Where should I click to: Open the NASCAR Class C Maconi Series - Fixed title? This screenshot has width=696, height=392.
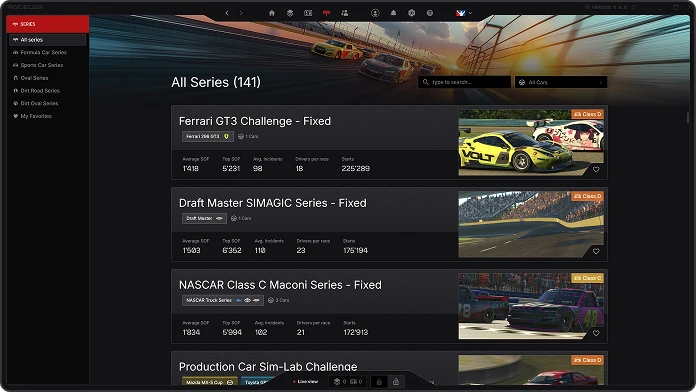click(280, 285)
